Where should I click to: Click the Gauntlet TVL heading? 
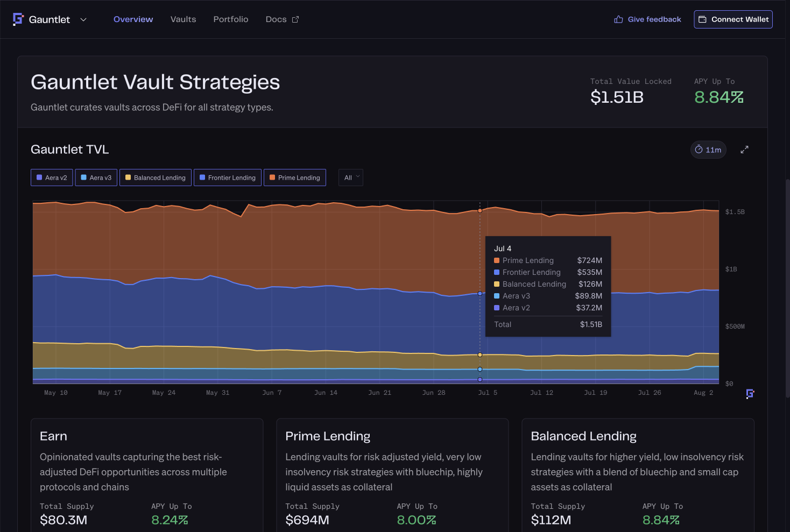click(x=70, y=150)
